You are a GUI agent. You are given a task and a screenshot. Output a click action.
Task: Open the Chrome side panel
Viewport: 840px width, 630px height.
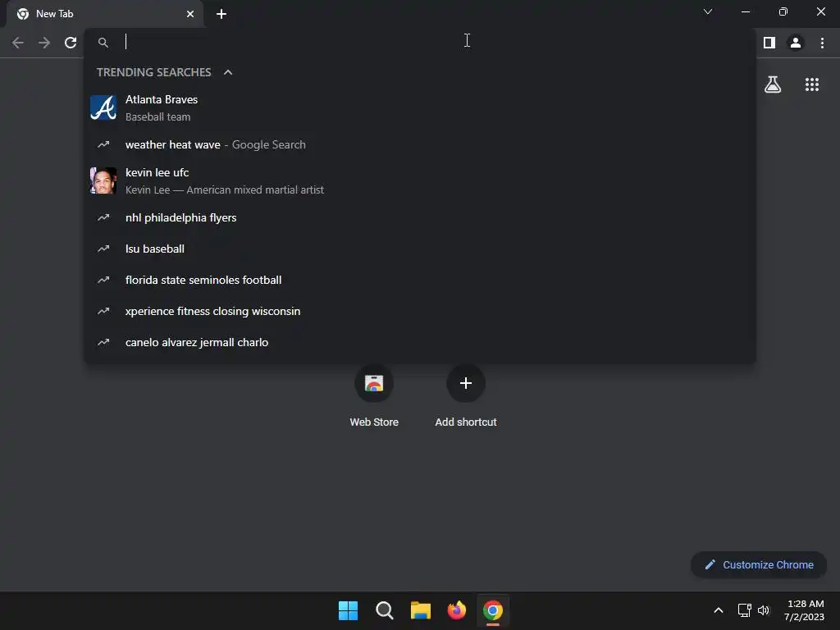[x=769, y=43]
